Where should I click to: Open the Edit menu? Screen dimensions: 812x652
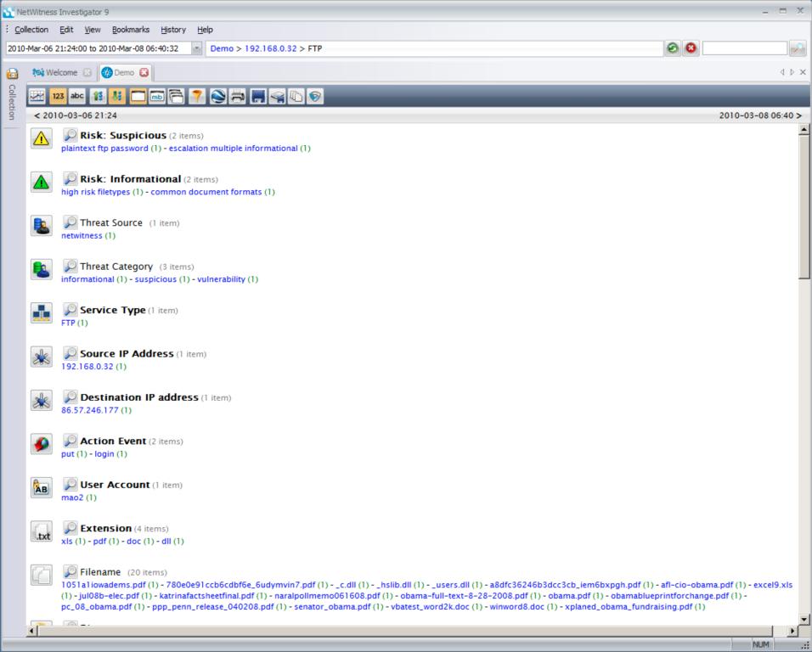66,30
